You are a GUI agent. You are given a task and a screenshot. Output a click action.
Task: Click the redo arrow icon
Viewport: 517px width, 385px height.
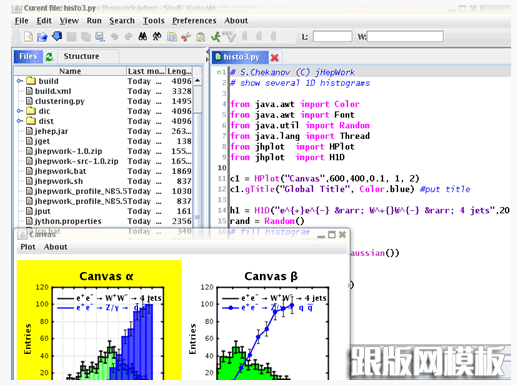tap(128, 36)
